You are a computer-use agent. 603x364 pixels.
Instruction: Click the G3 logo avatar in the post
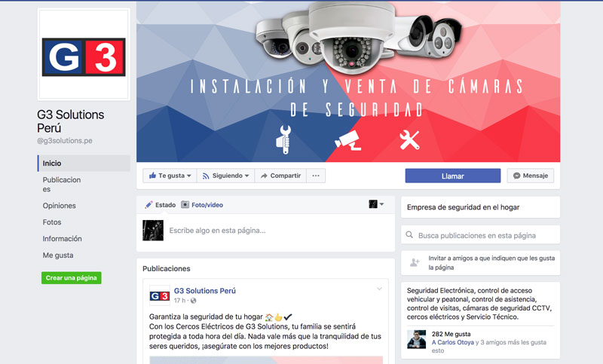(160, 295)
